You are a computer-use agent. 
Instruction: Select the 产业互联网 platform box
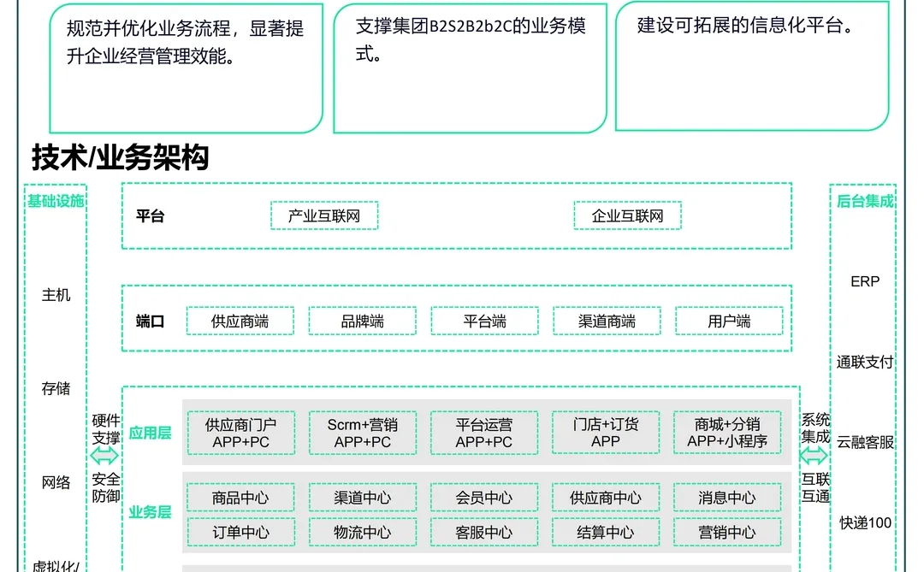coord(323,215)
